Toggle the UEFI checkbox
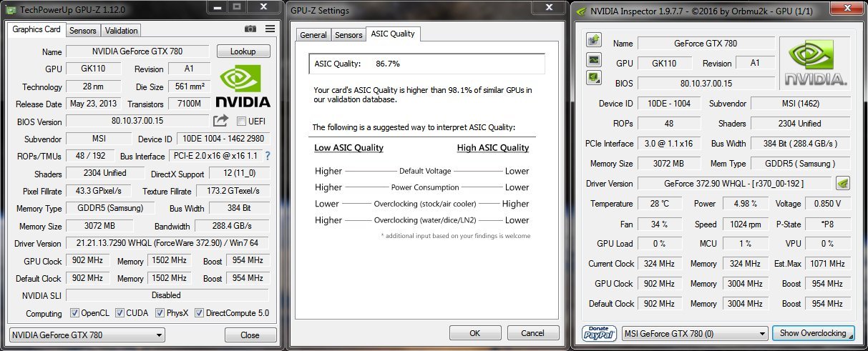The height and width of the screenshot is (351, 868). 242,122
